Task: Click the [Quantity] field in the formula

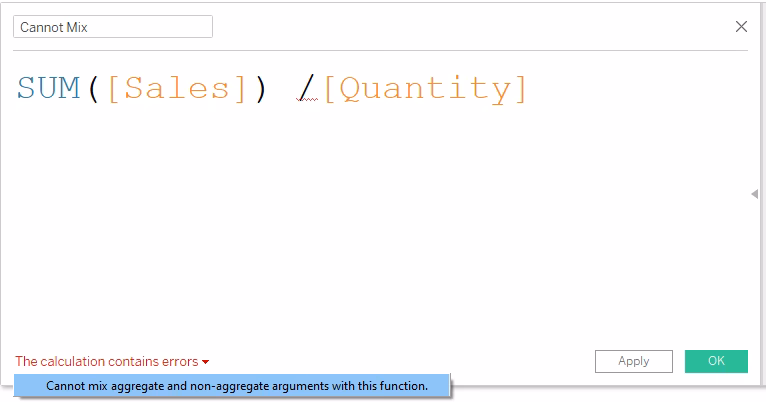Action: 425,89
